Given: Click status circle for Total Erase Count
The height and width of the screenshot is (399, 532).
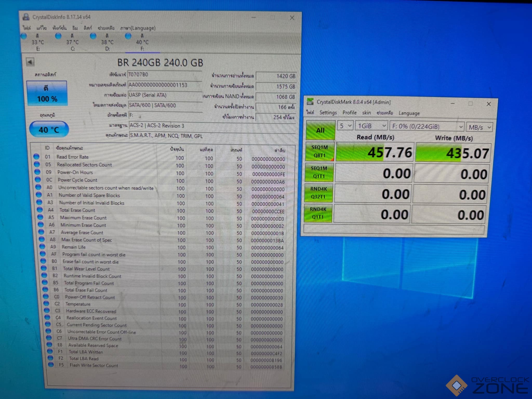Looking at the screenshot, I should click(x=40, y=210).
